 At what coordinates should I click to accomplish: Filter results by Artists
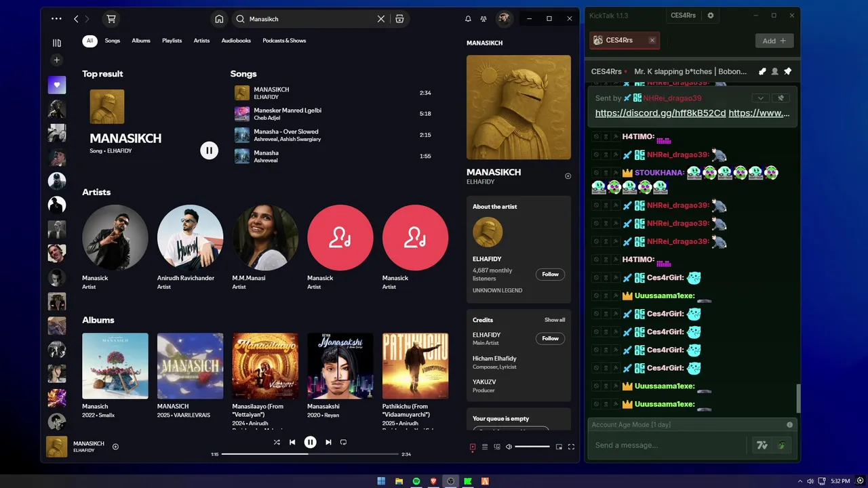click(x=201, y=41)
